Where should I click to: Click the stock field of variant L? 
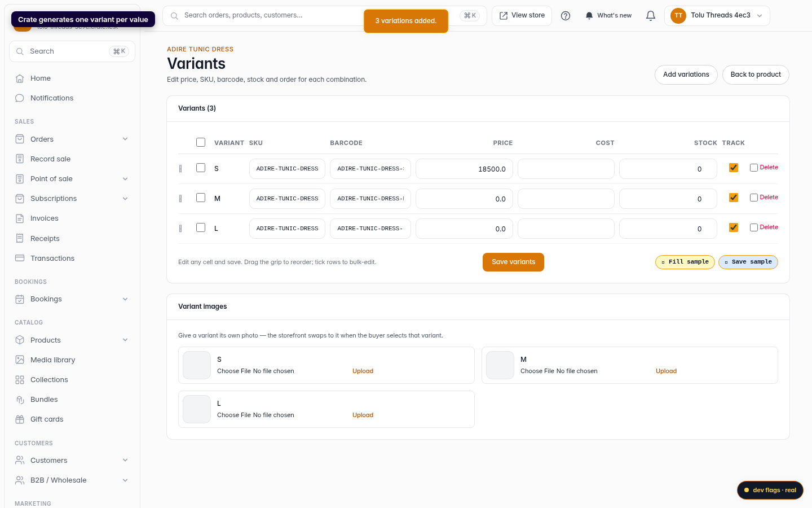(x=668, y=229)
